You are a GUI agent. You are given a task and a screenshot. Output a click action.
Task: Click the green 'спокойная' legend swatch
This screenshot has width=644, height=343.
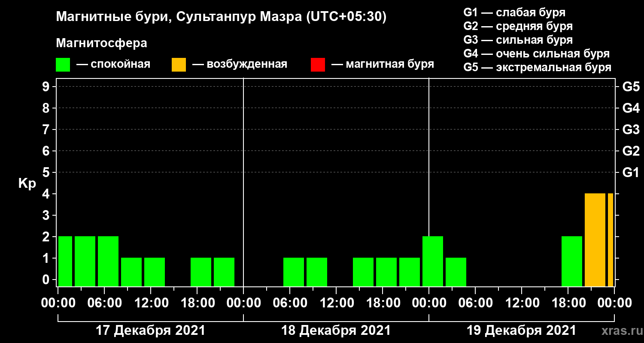click(x=63, y=65)
